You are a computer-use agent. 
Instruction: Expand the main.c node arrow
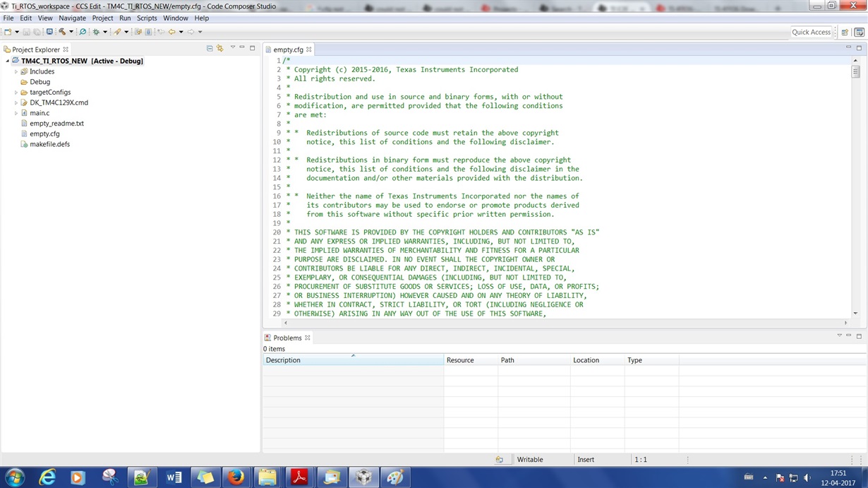16,113
